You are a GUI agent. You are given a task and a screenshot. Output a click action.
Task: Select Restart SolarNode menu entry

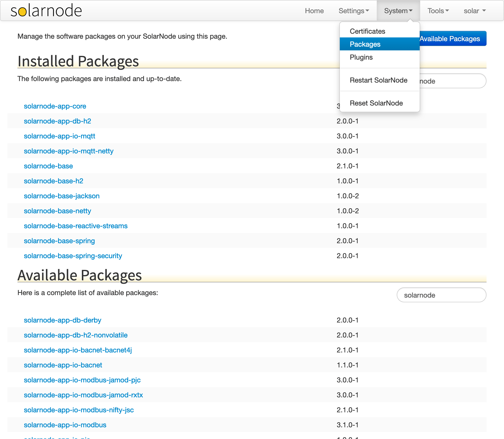379,80
